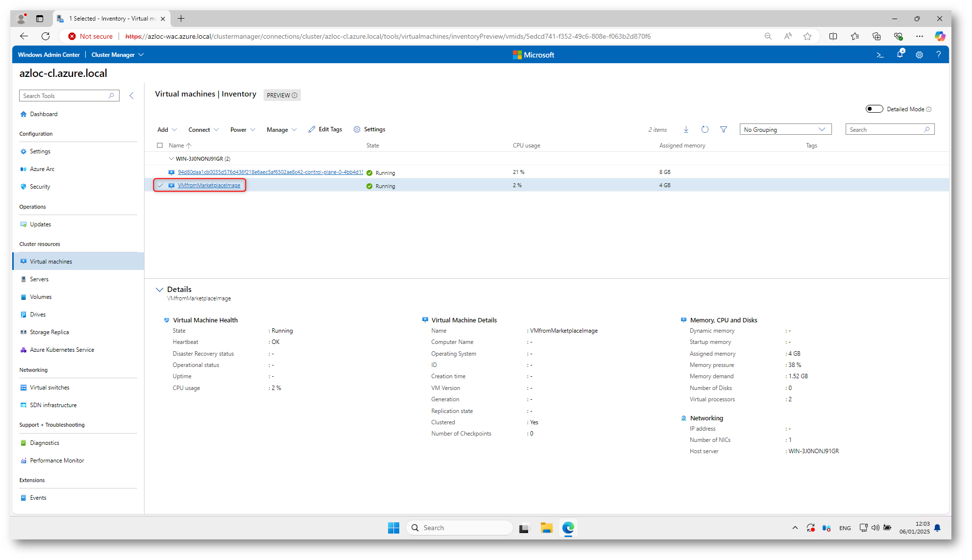The image size is (972, 560).
Task: Open Cluster Manager dropdown in header
Action: pos(118,55)
